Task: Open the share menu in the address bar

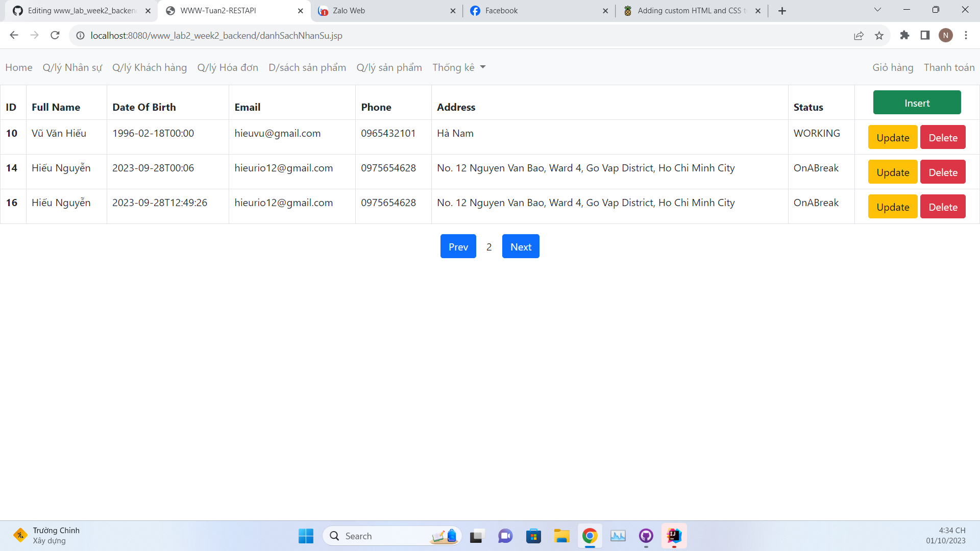Action: [x=860, y=35]
